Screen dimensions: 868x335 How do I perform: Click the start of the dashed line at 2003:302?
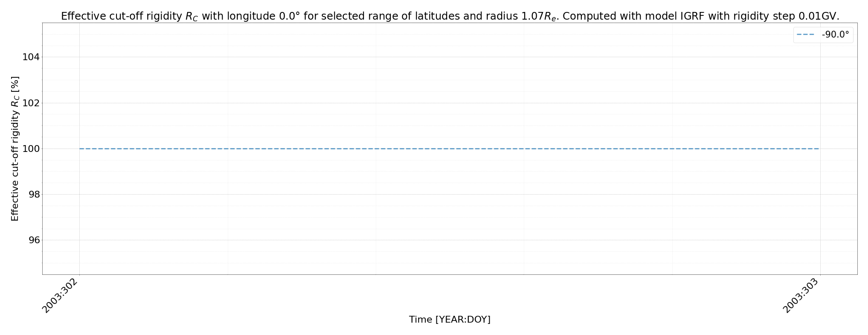point(80,149)
